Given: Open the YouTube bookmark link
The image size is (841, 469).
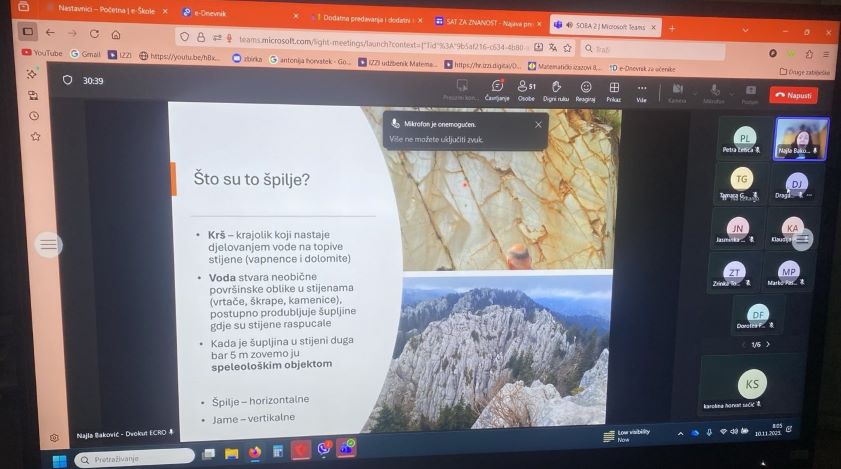Looking at the screenshot, I should click(x=42, y=52).
